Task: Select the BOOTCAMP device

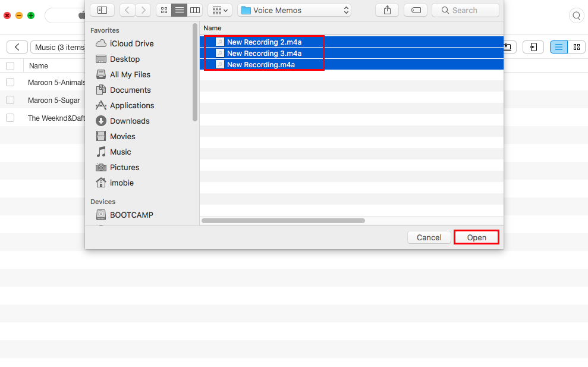Action: click(x=131, y=215)
